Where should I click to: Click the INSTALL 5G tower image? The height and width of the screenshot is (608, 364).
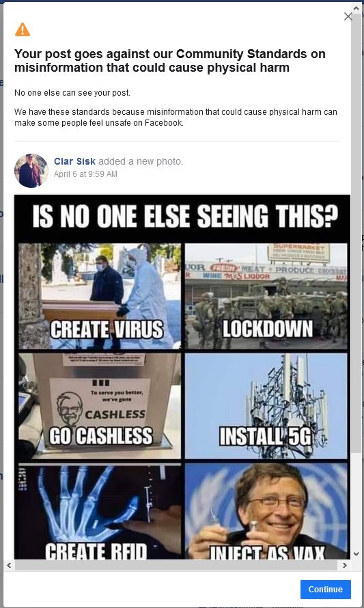266,406
